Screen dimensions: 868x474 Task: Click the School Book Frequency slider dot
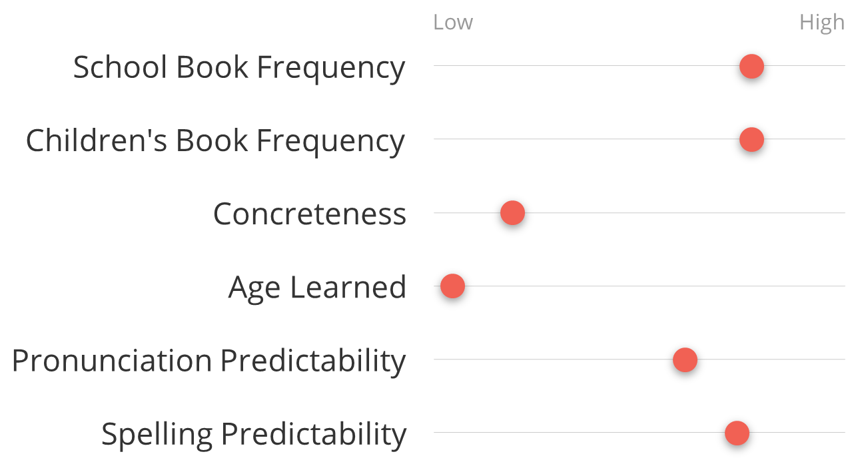coord(751,67)
